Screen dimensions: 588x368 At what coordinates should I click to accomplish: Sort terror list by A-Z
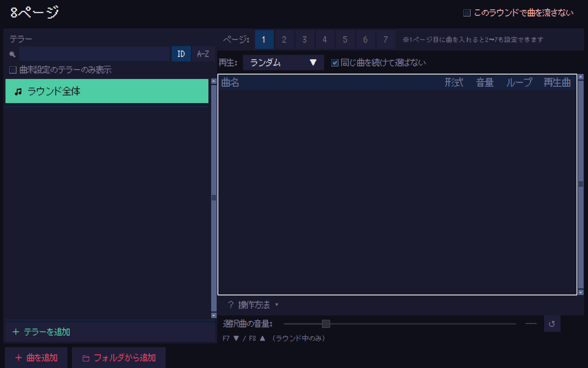tap(203, 54)
